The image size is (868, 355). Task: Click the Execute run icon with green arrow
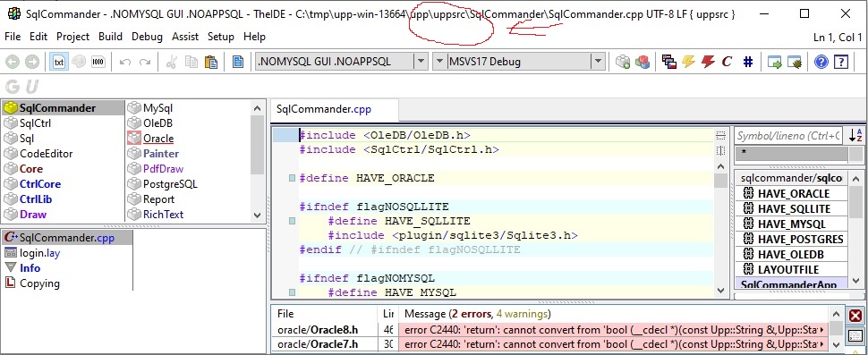(x=774, y=62)
